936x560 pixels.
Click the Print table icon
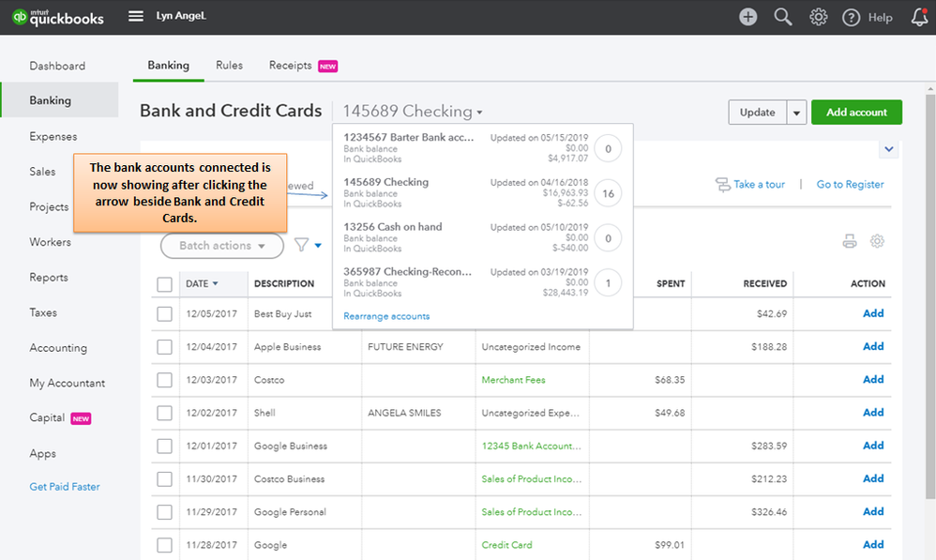click(850, 241)
